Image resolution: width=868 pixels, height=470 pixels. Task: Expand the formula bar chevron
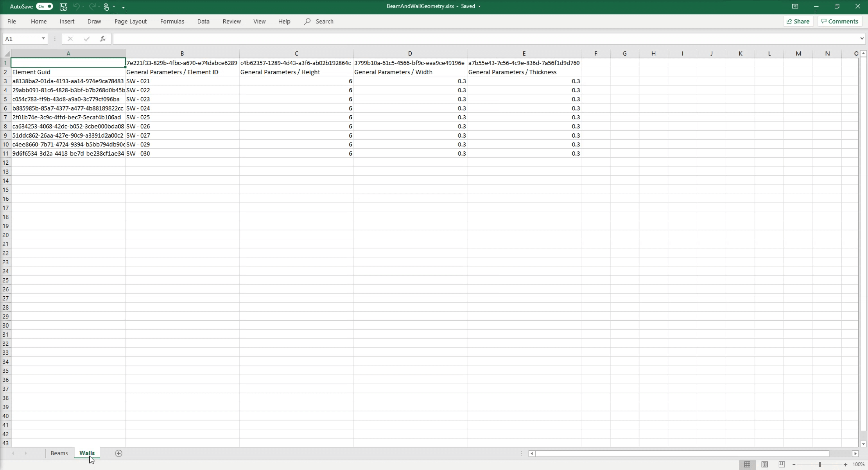pos(862,38)
